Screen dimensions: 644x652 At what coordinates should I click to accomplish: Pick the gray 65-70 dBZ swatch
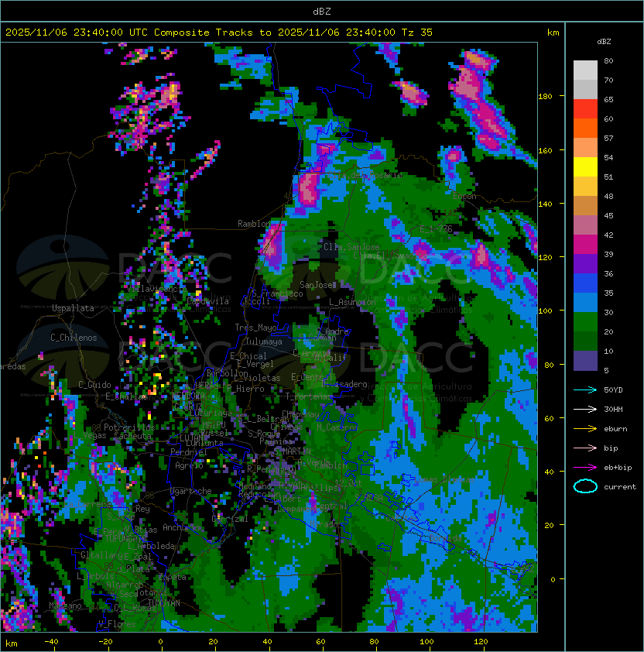585,89
